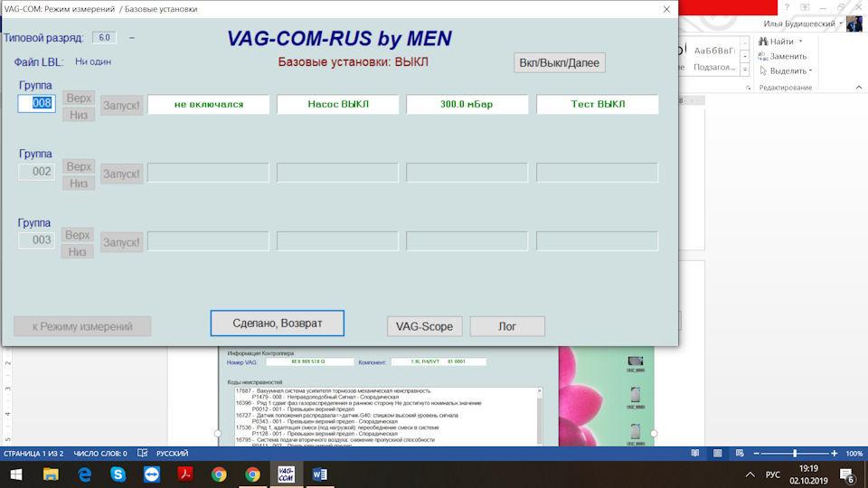Click Заменить in the Word ribbon

tap(782, 56)
